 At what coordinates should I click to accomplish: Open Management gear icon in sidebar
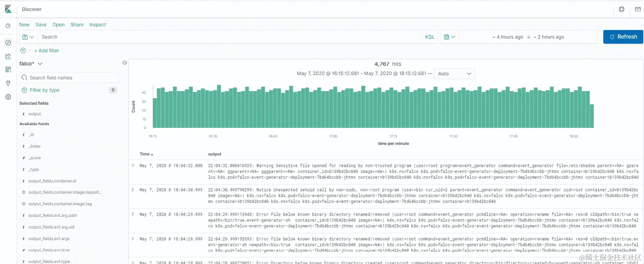tap(8, 97)
